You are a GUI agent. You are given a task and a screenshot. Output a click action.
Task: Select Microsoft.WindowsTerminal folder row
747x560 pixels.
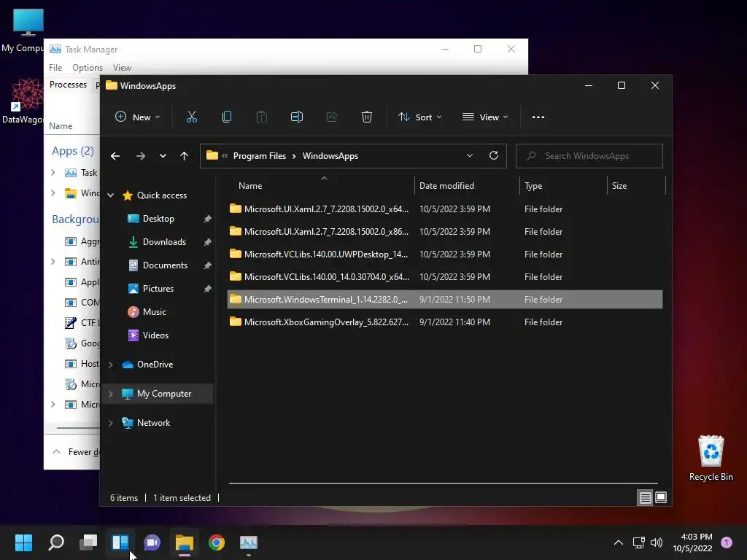coord(444,300)
